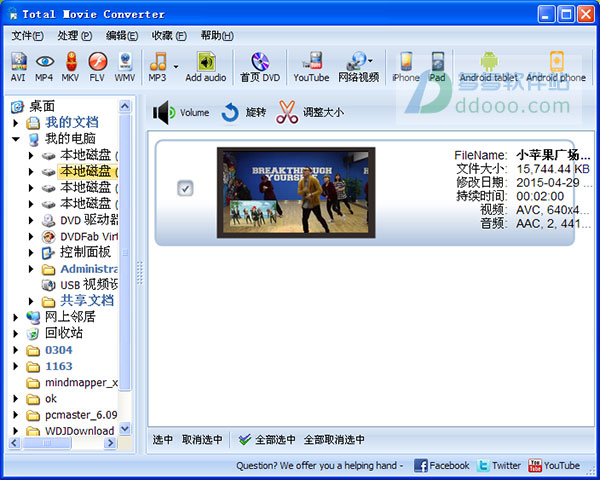This screenshot has width=600, height=480.
Task: Open MP3 dropdown arrow
Action: [176, 67]
